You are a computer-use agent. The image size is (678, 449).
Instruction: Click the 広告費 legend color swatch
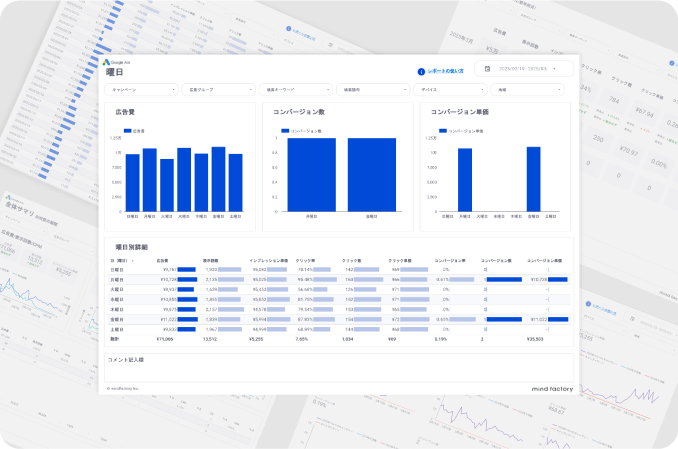(x=128, y=131)
